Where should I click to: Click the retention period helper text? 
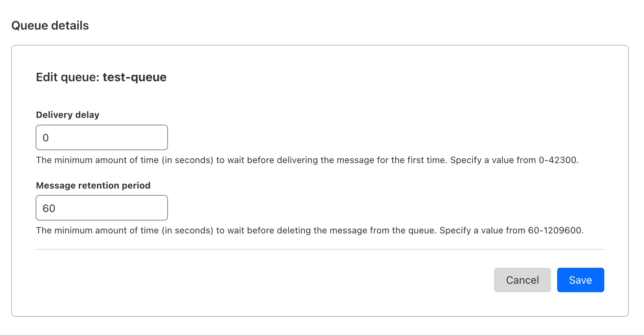point(309,230)
